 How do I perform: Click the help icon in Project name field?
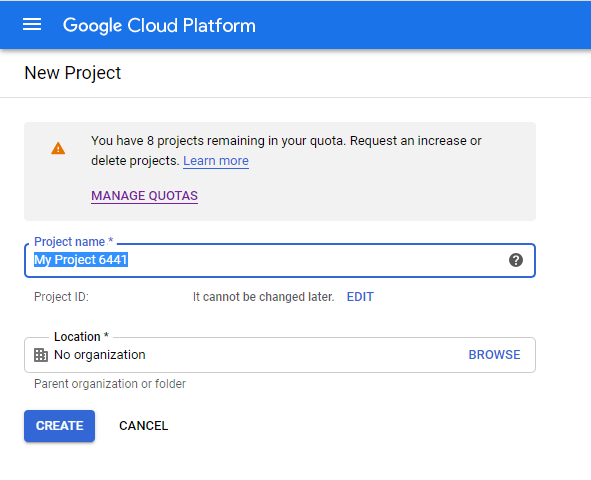coord(516,260)
